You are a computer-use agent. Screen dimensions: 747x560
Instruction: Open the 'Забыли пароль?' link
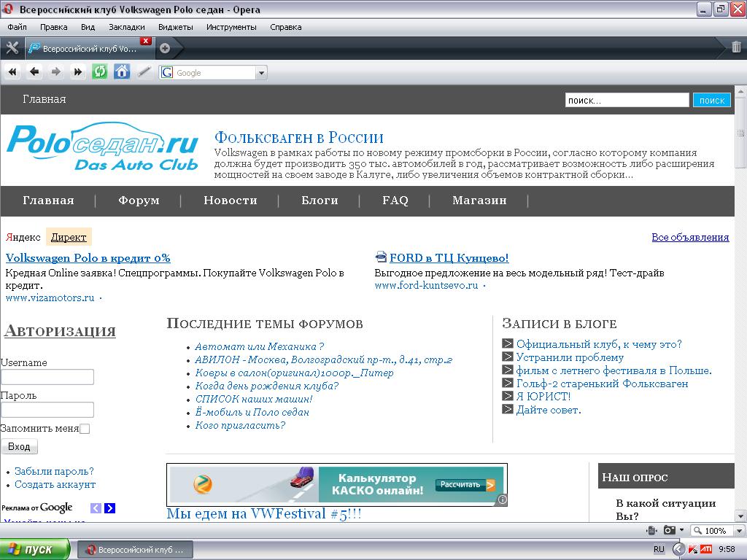coord(54,471)
